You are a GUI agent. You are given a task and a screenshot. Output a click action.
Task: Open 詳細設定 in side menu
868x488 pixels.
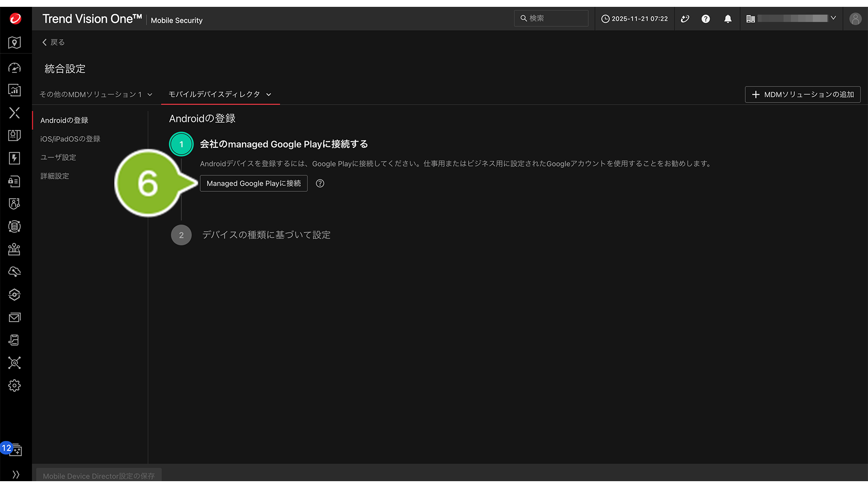pyautogui.click(x=55, y=176)
